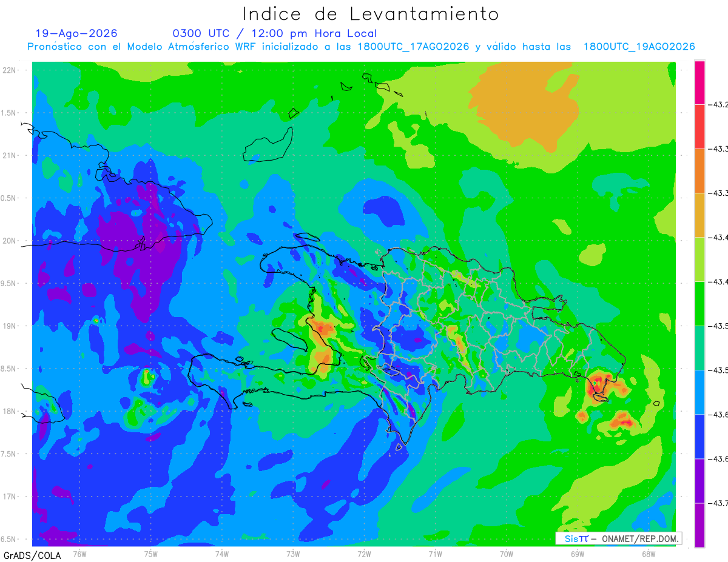Click the '76W' longitude label
Screen dimensions: 728x562
pos(79,554)
